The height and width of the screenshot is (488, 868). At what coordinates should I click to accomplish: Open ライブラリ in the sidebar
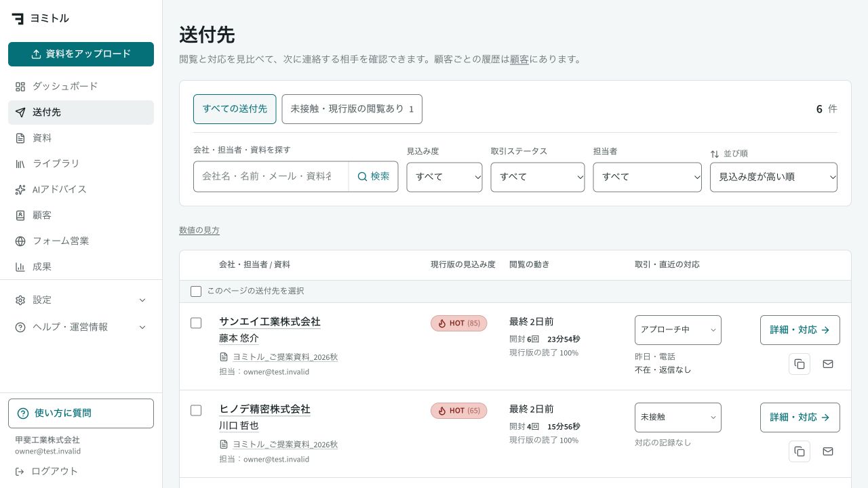pyautogui.click(x=81, y=164)
